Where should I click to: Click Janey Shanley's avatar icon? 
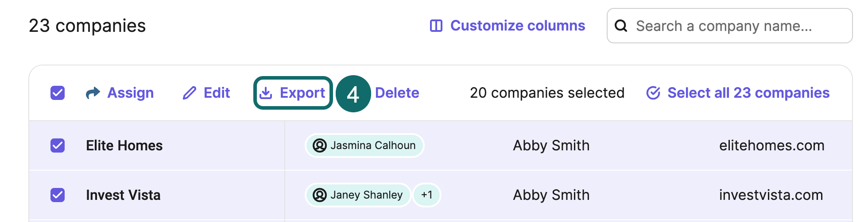click(319, 195)
